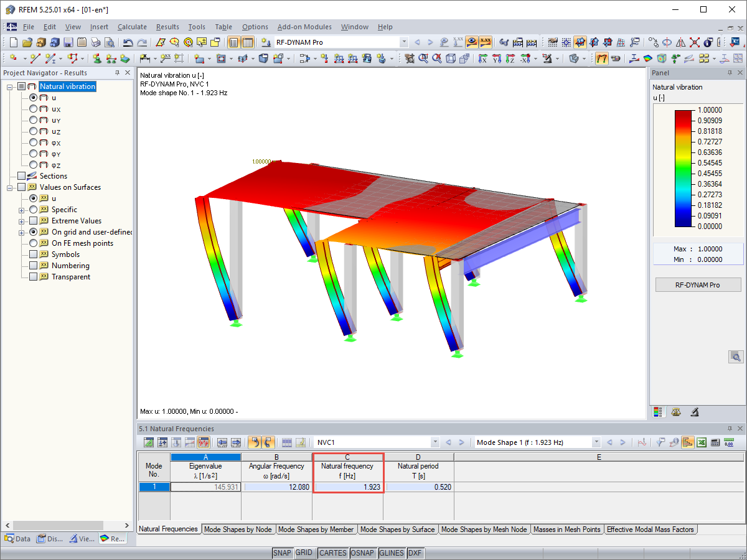The image size is (747, 560).
Task: Select the Natural frequency value cell for Mode 1
Action: [x=348, y=487]
